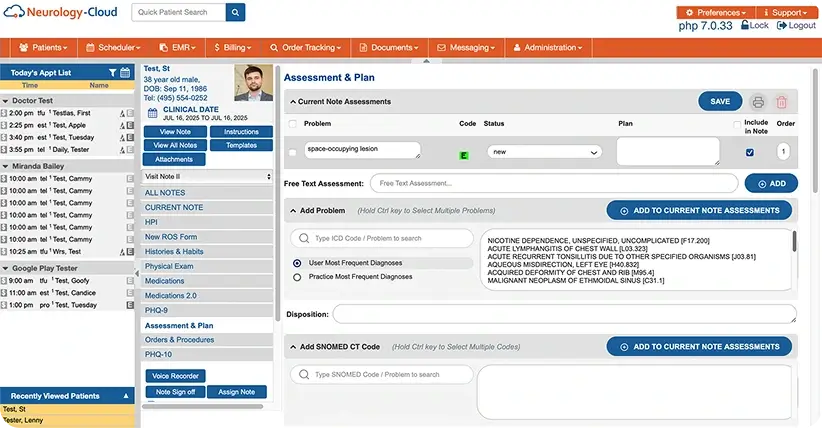Screen dimensions: 822x428
Task: Open the EMR menu
Action: (x=177, y=48)
